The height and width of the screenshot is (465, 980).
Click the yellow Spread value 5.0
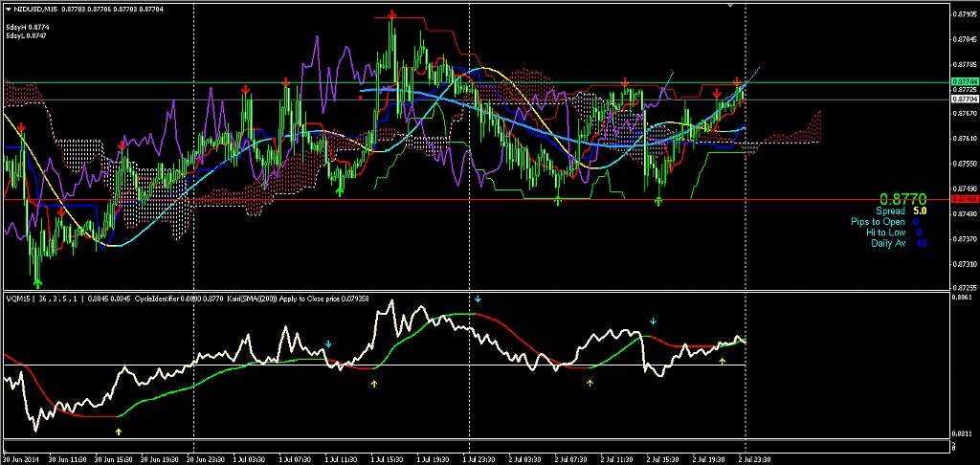(x=919, y=210)
